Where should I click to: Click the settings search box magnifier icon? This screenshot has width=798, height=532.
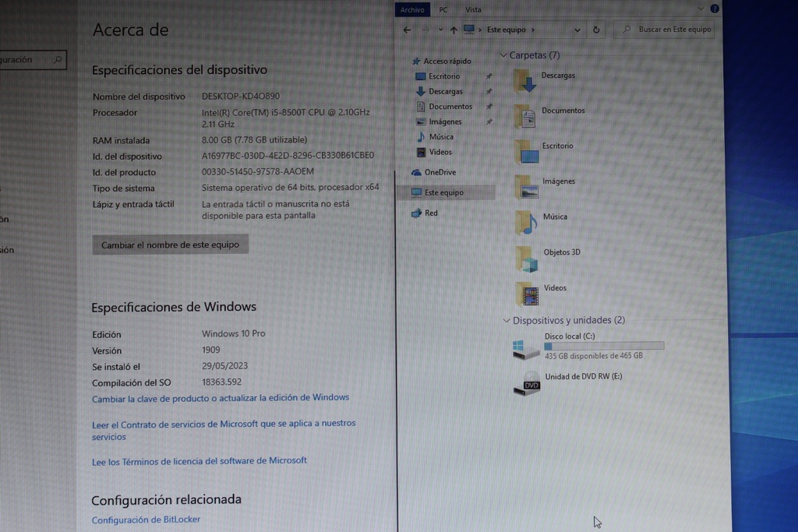58,60
